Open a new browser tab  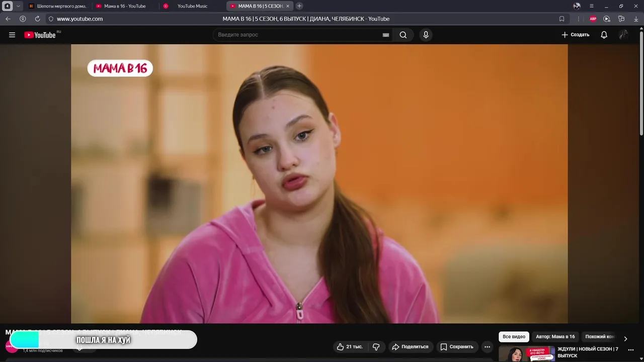(x=299, y=6)
